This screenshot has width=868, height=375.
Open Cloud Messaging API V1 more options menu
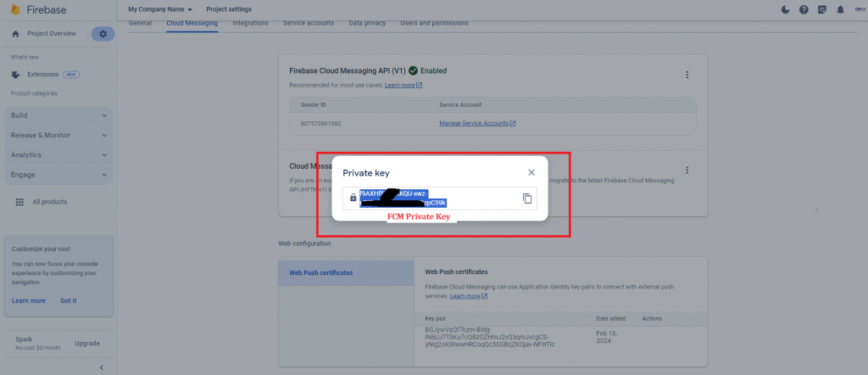[687, 75]
